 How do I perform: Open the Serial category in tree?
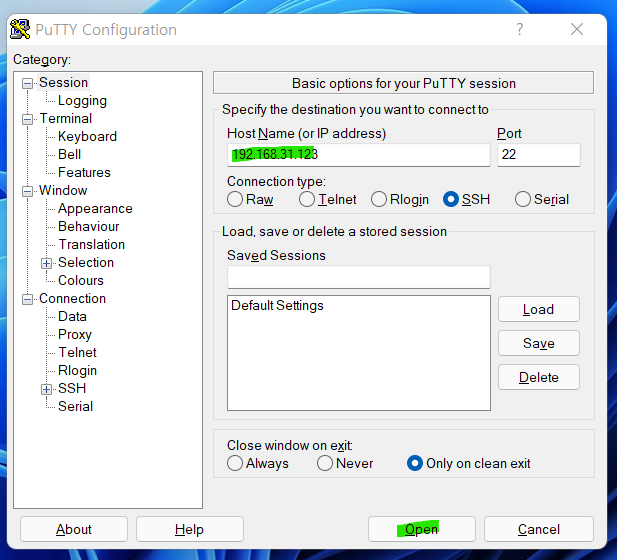click(x=75, y=406)
